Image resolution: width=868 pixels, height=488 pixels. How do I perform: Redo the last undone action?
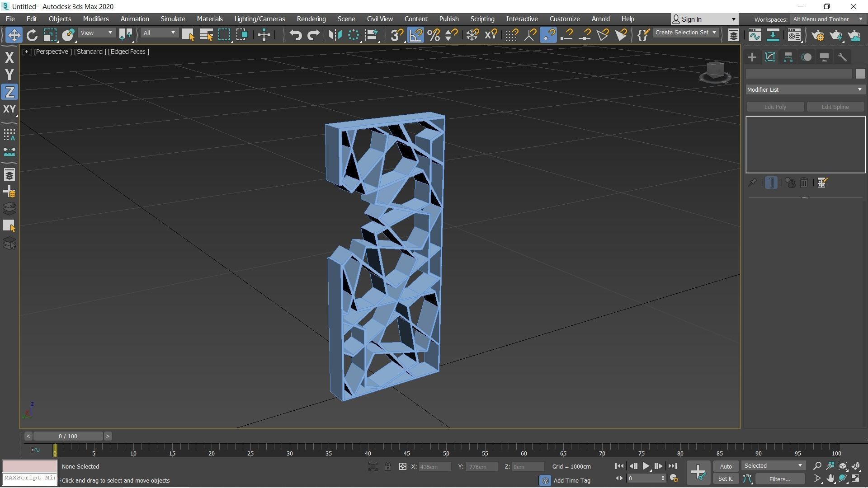tap(313, 35)
